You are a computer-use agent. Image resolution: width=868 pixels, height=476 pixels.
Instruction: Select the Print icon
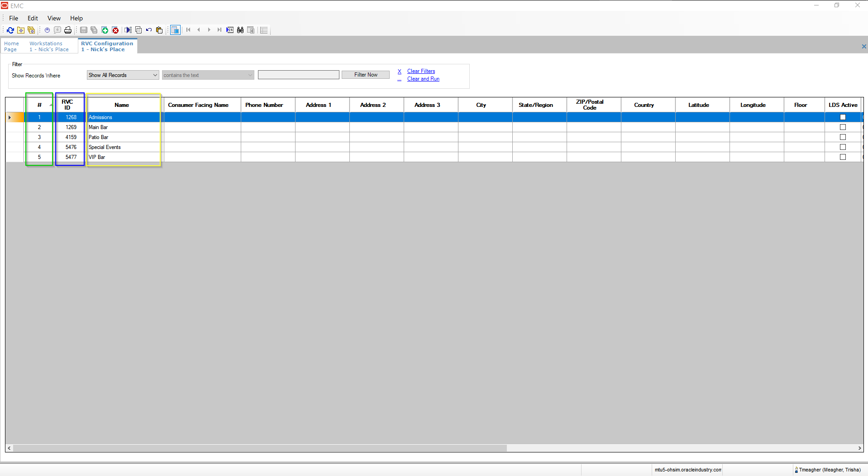tap(68, 30)
